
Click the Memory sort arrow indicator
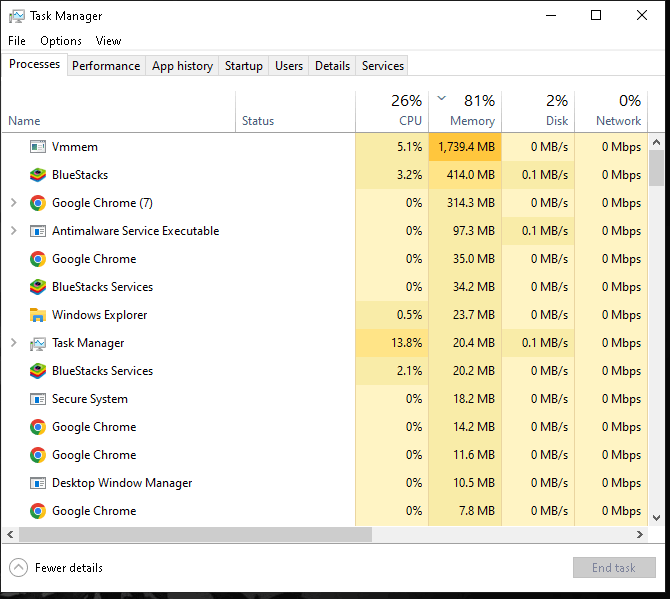441,98
